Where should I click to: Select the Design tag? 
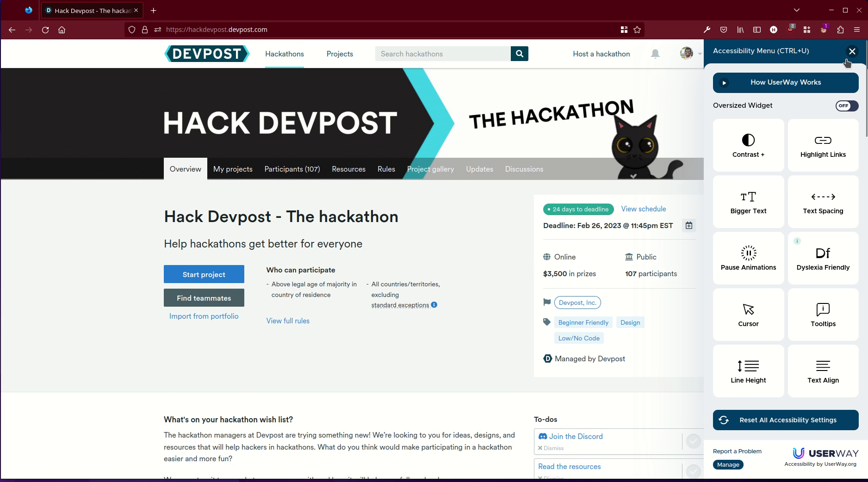pos(630,322)
